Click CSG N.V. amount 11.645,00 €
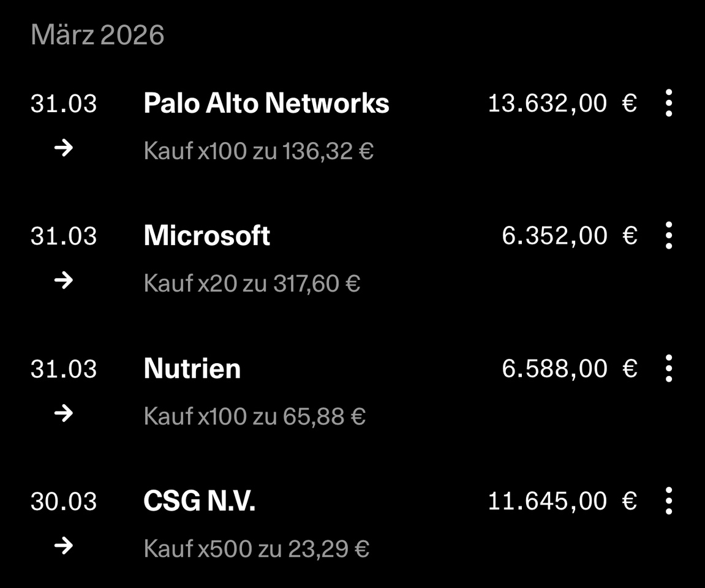This screenshot has width=705, height=588. click(562, 501)
